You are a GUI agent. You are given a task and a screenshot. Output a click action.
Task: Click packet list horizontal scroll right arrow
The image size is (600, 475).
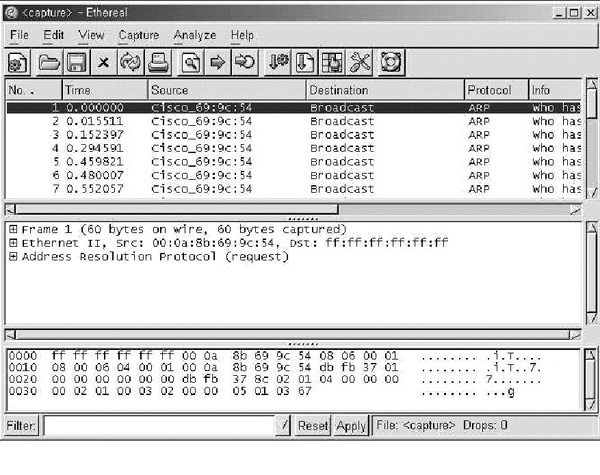point(575,209)
